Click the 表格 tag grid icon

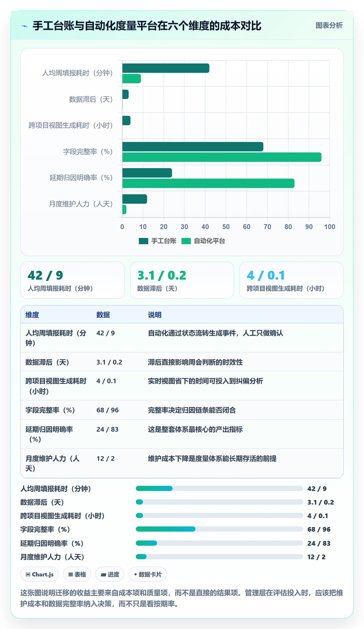pyautogui.click(x=70, y=574)
